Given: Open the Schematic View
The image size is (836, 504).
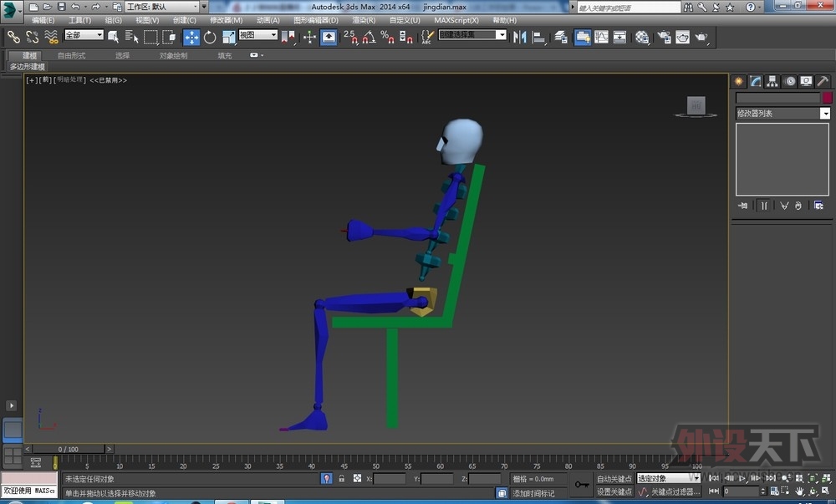Looking at the screenshot, I should tap(619, 37).
